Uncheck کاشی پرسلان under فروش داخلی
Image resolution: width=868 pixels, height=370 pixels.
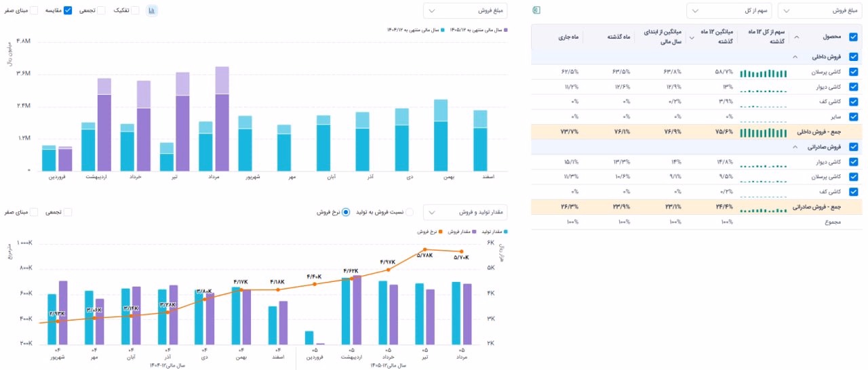[854, 72]
